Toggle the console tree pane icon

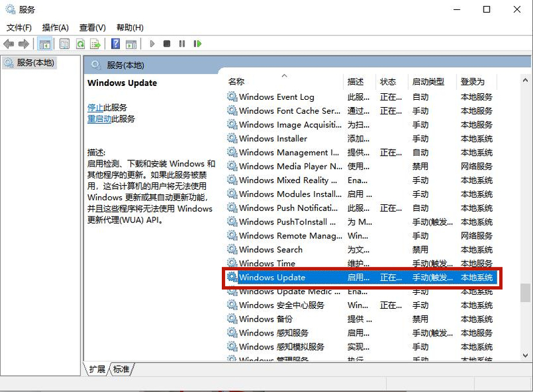coord(45,44)
